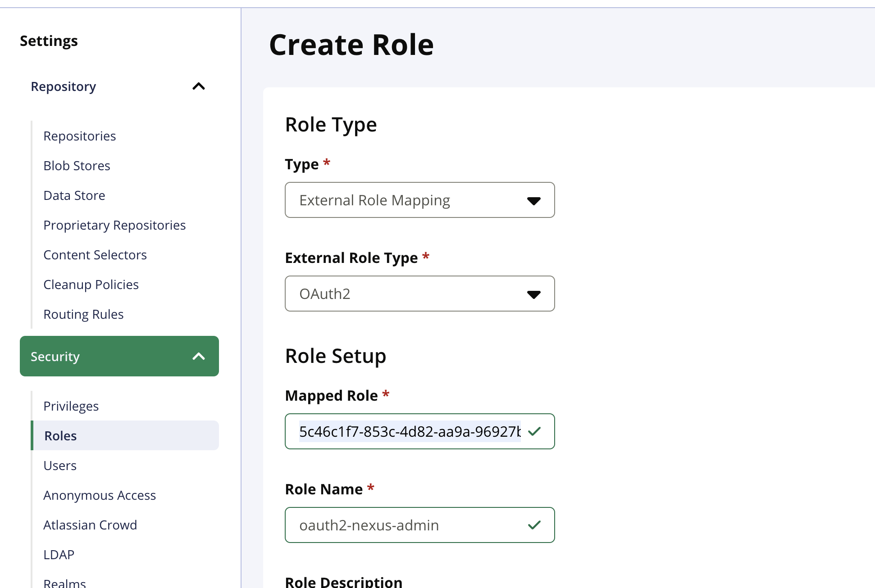Open the Blob Stores page
Image resolution: width=875 pixels, height=588 pixels.
[x=77, y=165]
